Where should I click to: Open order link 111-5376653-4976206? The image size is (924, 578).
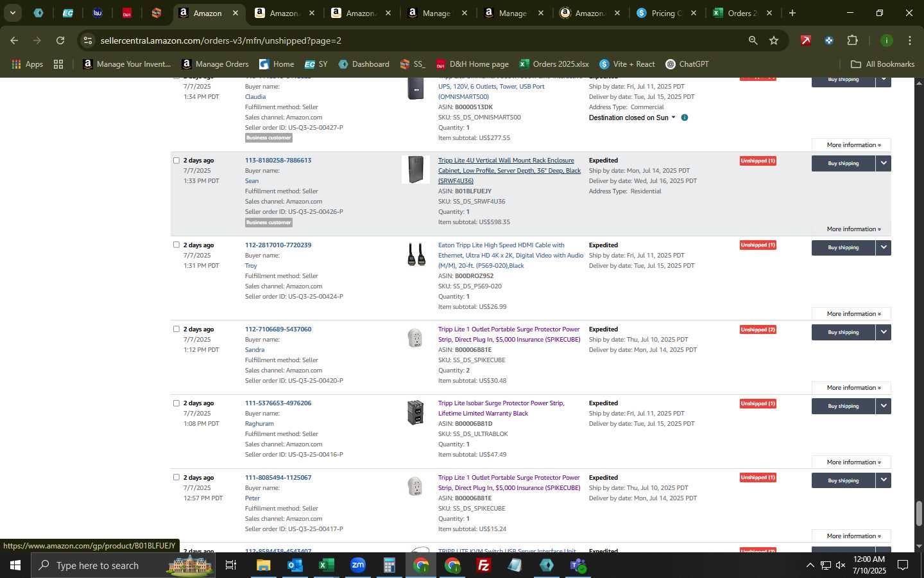point(278,403)
